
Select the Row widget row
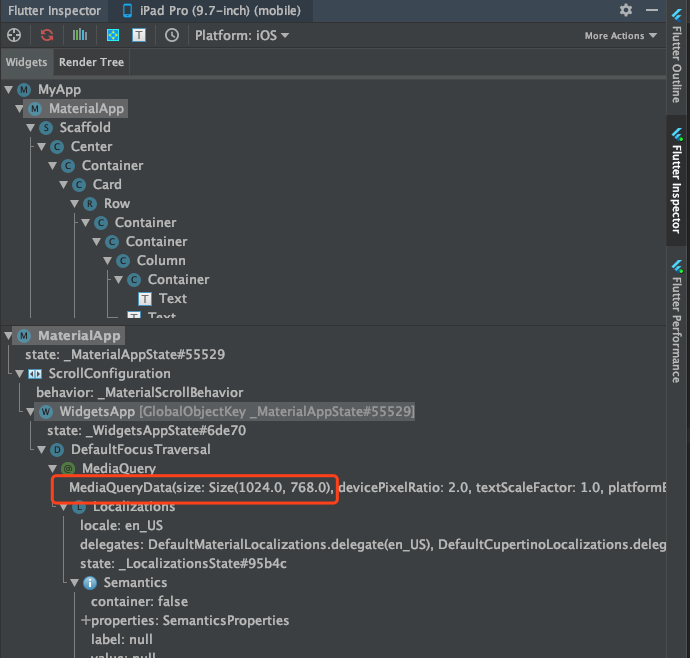click(x=117, y=203)
